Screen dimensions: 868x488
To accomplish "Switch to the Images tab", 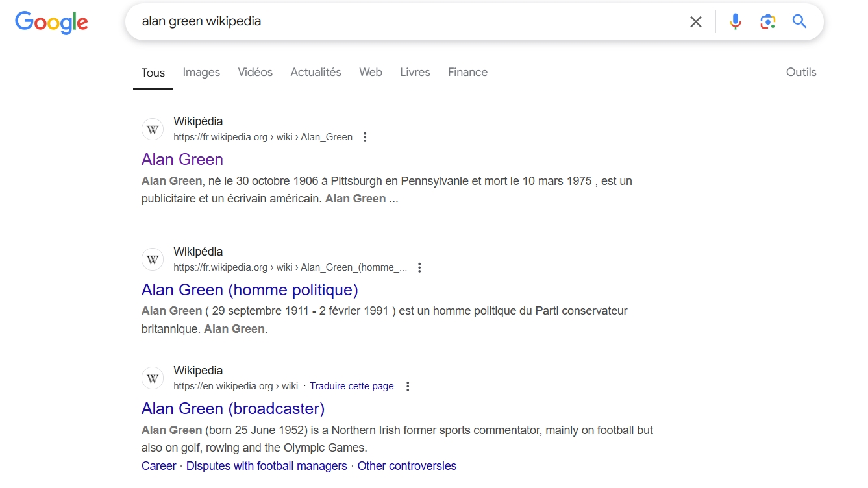I will click(x=201, y=72).
